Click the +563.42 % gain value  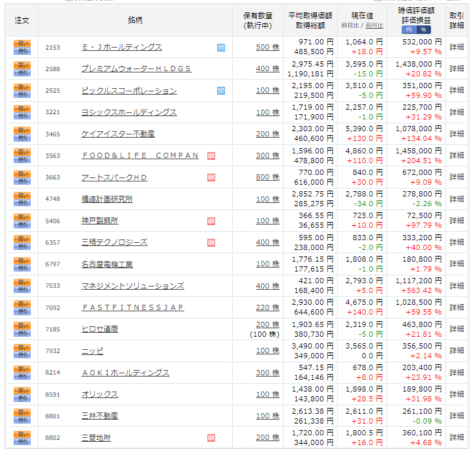click(421, 290)
